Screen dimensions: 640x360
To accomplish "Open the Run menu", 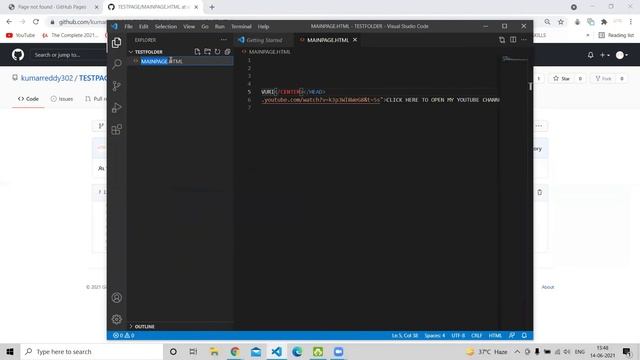I will click(x=220, y=26).
